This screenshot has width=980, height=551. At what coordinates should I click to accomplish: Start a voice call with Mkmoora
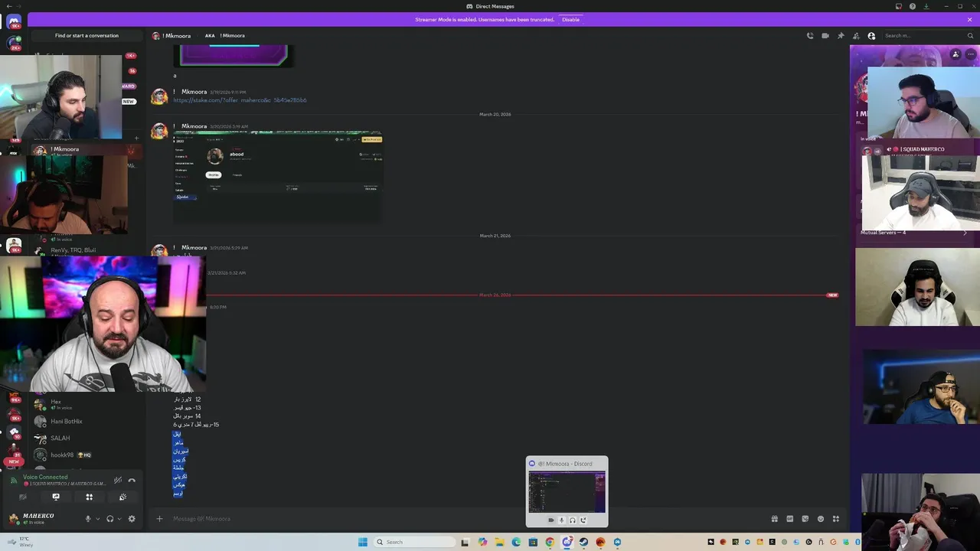(x=810, y=36)
